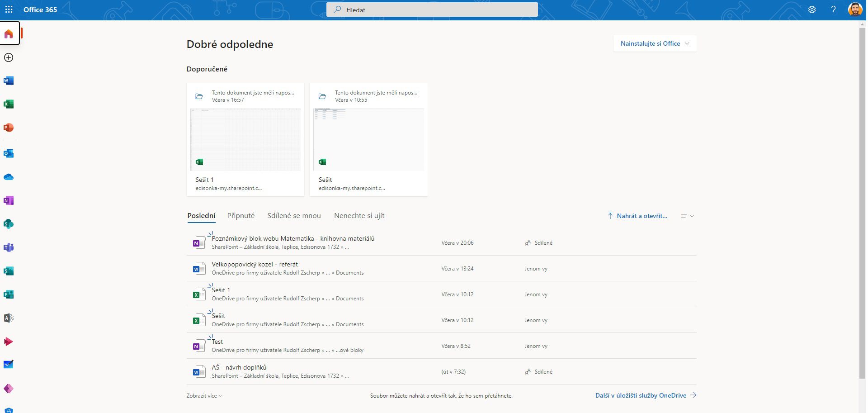This screenshot has height=413, width=868.
Task: Open the user profile avatar
Action: point(855,9)
